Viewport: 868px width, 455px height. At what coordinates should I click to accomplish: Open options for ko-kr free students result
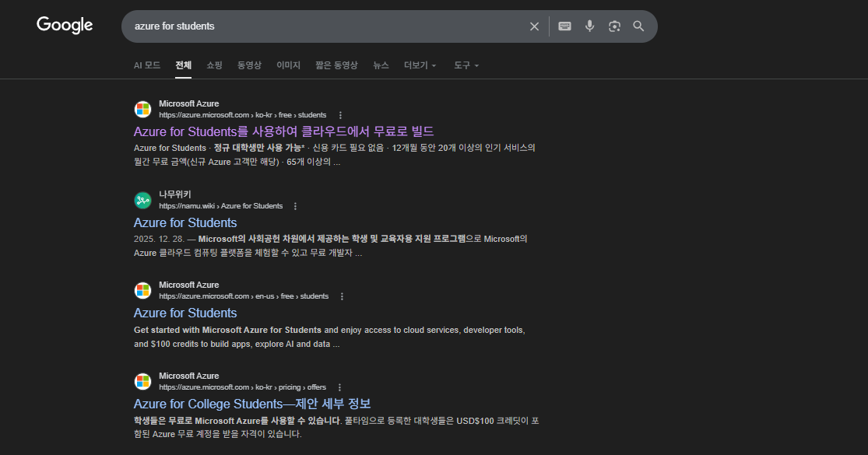(340, 116)
